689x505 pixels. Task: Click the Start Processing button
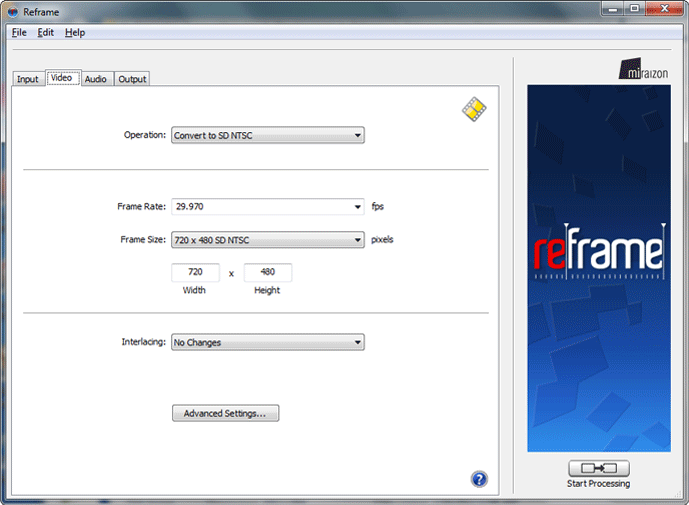(599, 469)
